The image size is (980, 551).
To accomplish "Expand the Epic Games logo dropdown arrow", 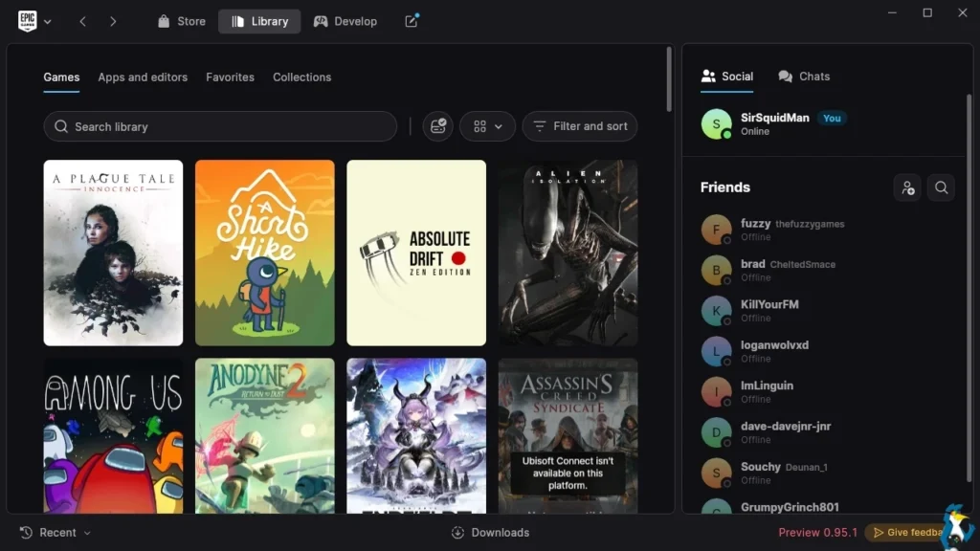I will pyautogui.click(x=48, y=22).
